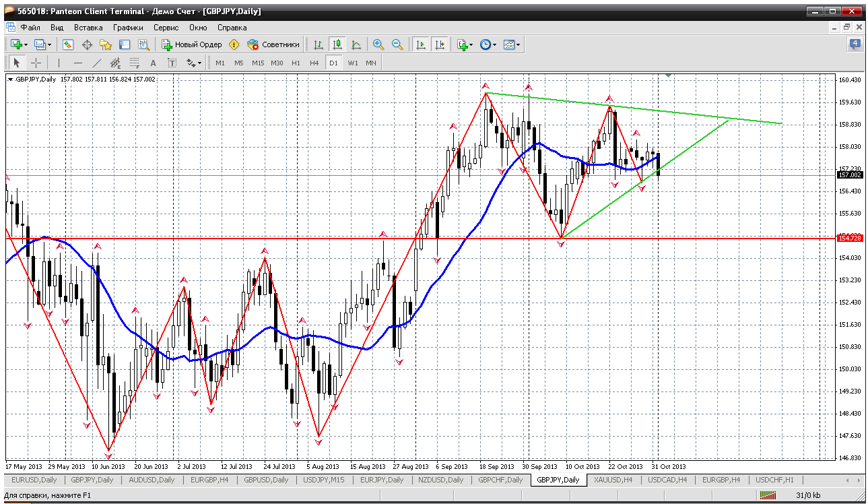Zoom in on the chart
The height and width of the screenshot is (504, 868).
(x=378, y=44)
